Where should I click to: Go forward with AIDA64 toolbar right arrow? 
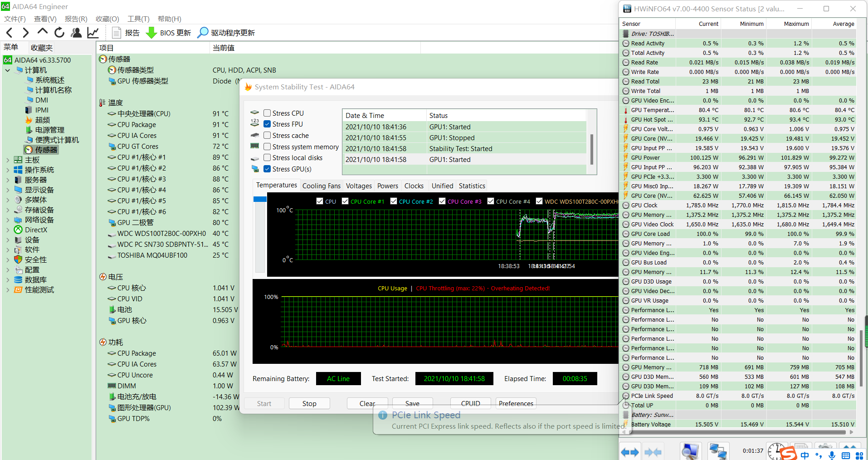click(26, 33)
